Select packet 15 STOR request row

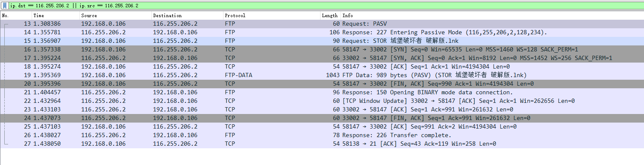click(x=322, y=41)
